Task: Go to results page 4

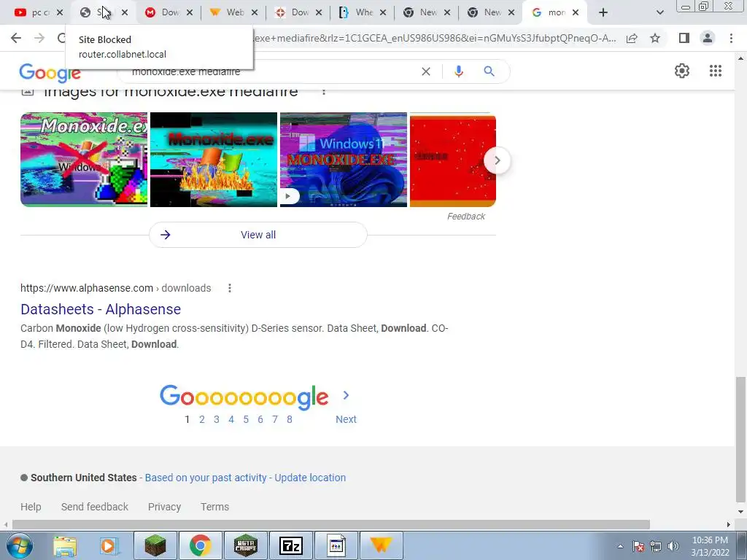Action: coord(231,419)
